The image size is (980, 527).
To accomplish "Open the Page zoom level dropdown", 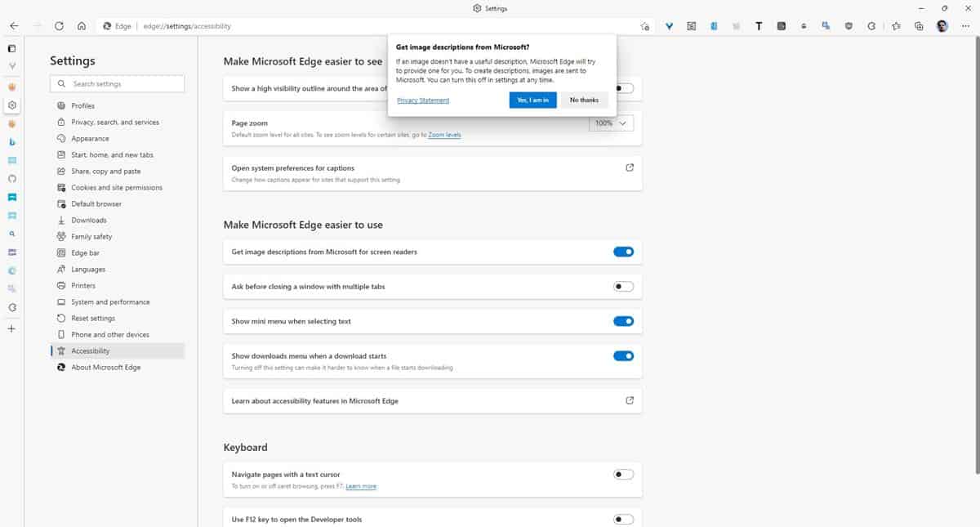I will pos(611,123).
